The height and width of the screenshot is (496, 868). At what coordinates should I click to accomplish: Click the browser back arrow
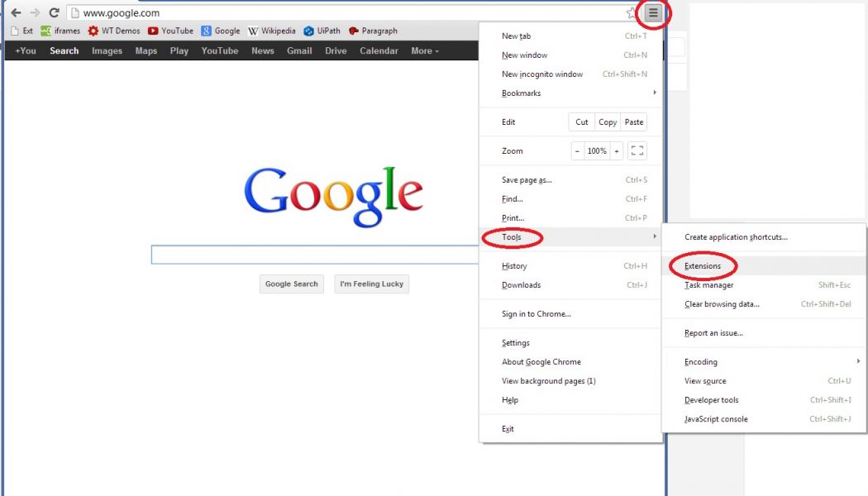16,12
